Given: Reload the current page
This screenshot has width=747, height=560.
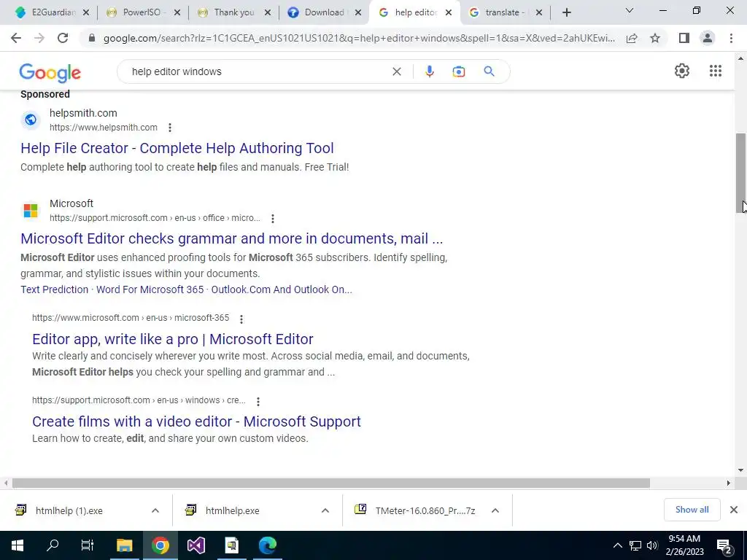Looking at the screenshot, I should (63, 38).
